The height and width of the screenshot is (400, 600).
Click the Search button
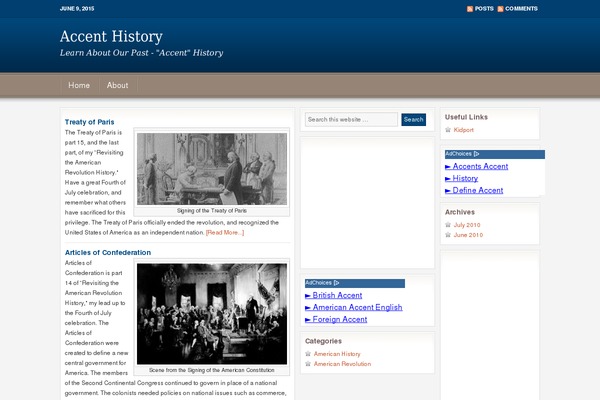point(413,119)
